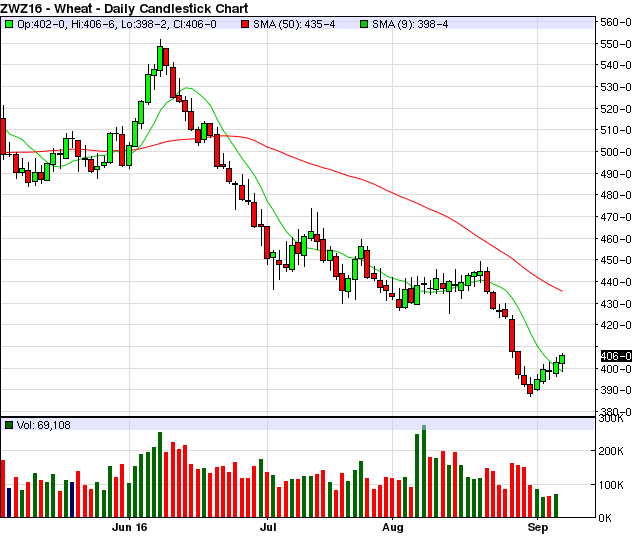Click the 440-0 price axis label
The image size is (640, 536).
coord(616,282)
